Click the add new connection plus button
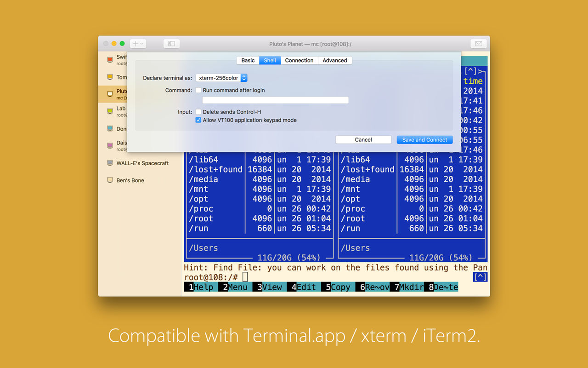The image size is (588, 368). point(136,44)
